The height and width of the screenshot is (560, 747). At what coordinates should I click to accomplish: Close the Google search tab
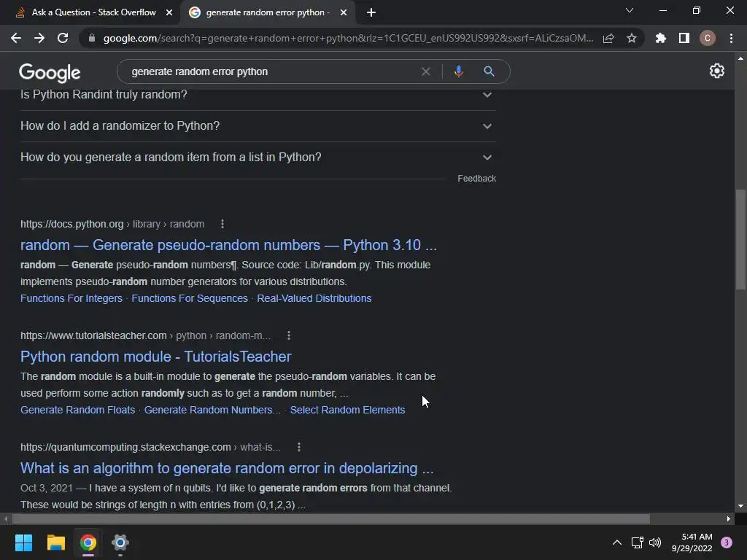tap(344, 12)
